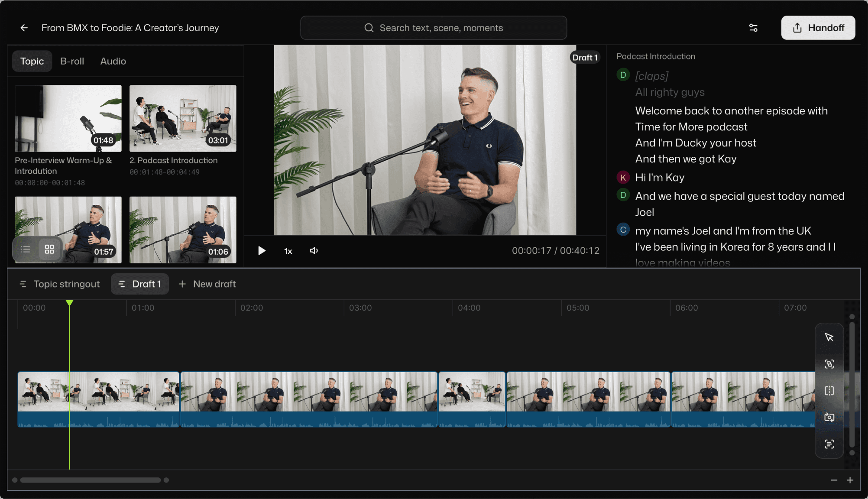Select the short third timeline clip
The height and width of the screenshot is (499, 868).
(x=472, y=399)
